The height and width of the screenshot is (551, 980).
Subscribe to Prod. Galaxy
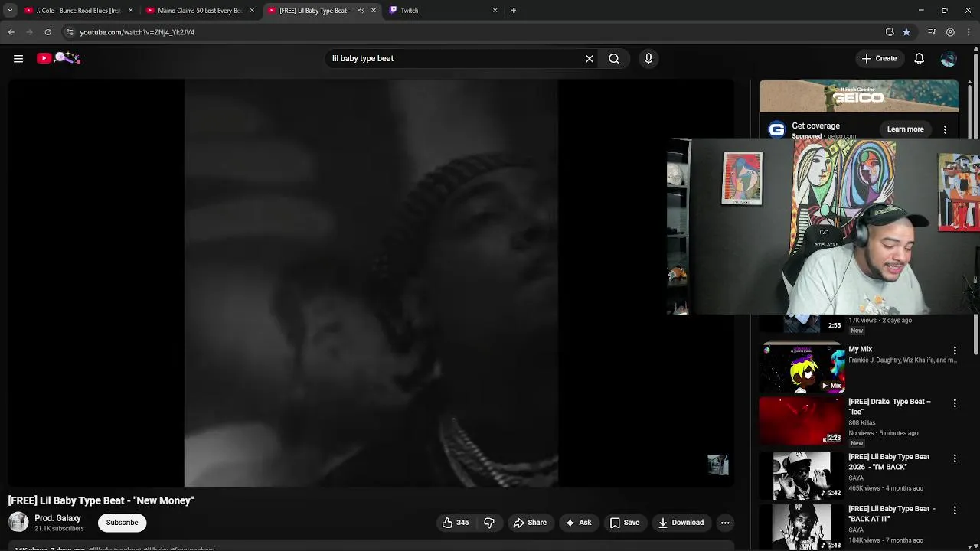122,523
